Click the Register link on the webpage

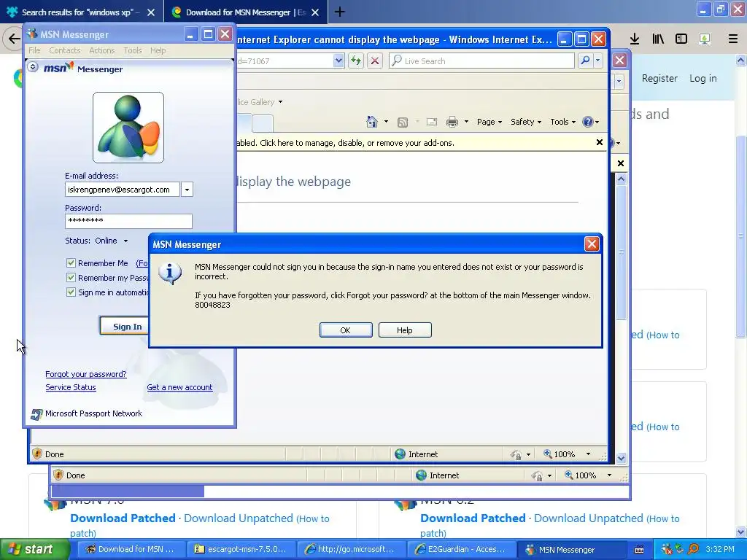click(659, 78)
